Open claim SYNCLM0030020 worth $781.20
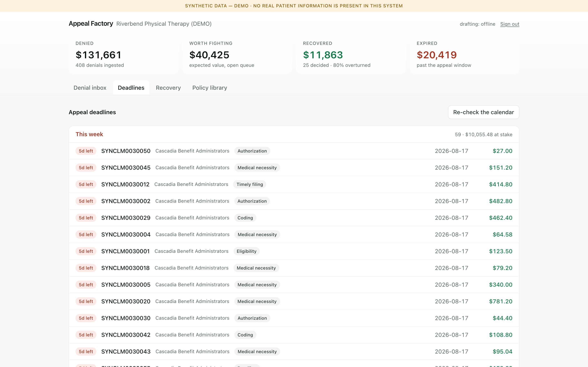Screen dimensions: 588x367 294,302
